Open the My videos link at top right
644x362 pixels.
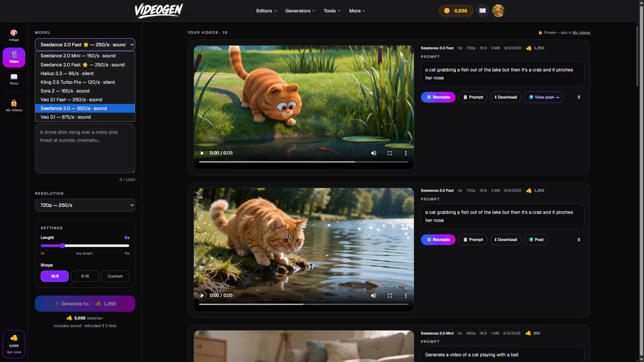coord(581,33)
